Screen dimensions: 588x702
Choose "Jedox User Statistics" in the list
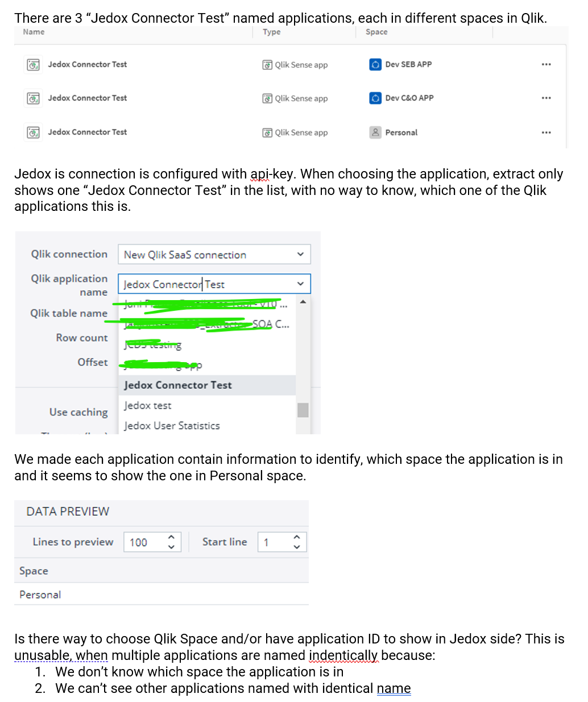click(x=172, y=426)
